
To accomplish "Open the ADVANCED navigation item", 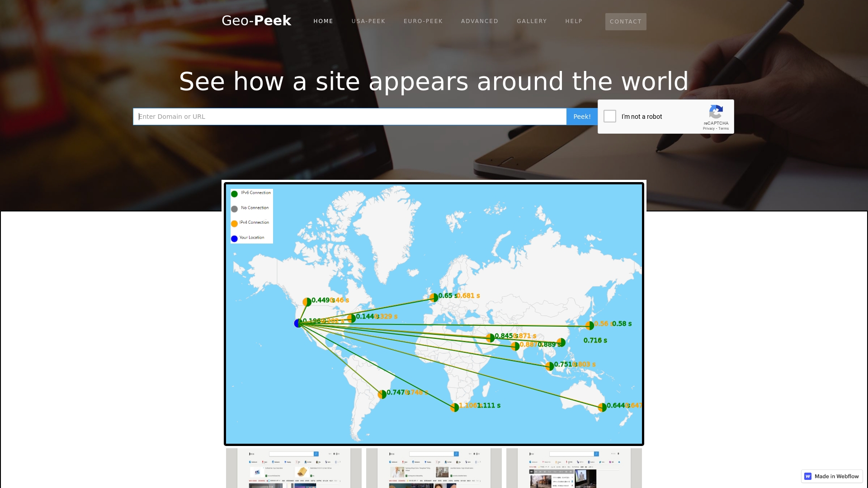I will (x=480, y=21).
